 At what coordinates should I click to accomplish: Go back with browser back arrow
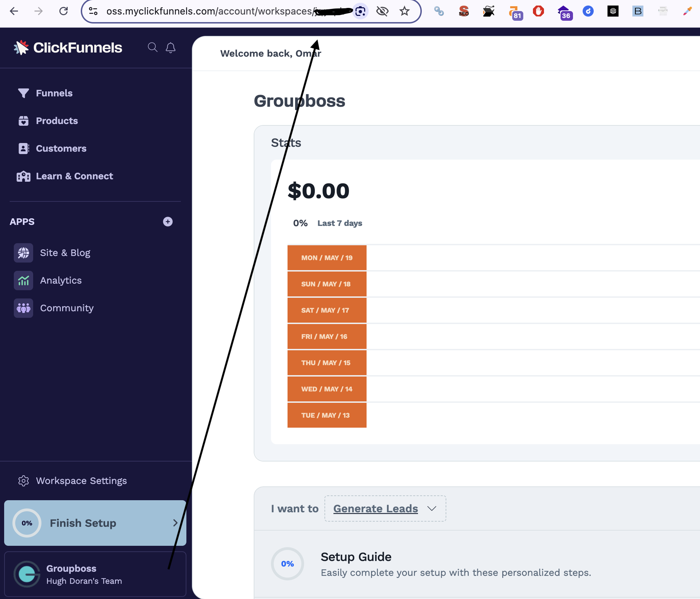click(14, 11)
